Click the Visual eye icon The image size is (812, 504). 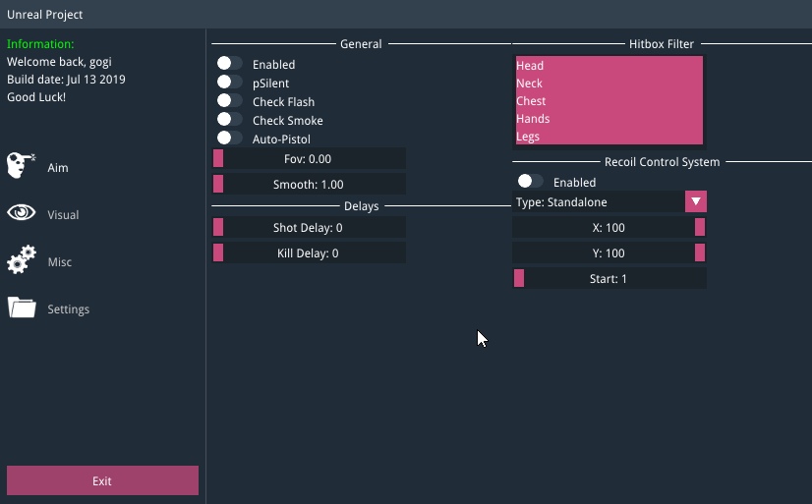(x=22, y=213)
